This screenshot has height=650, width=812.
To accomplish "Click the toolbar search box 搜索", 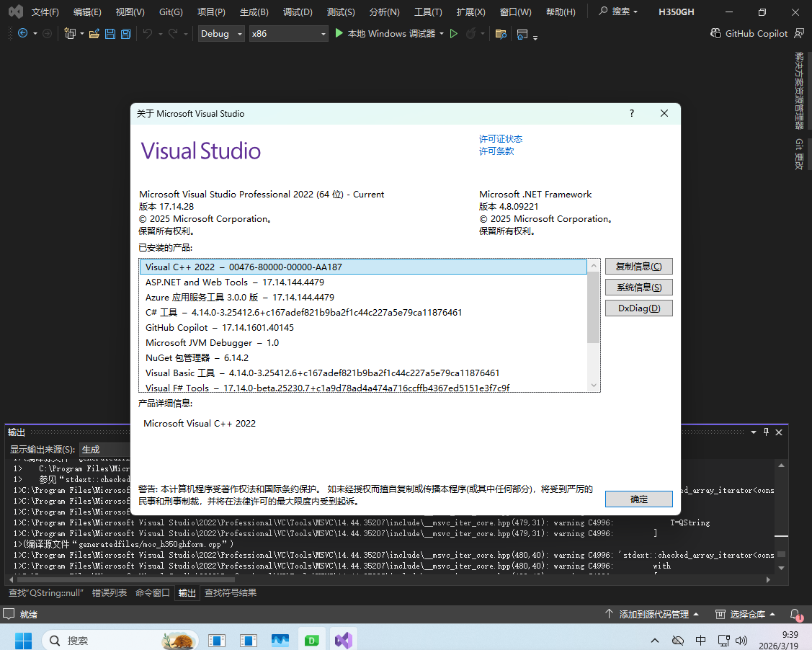I will 618,12.
